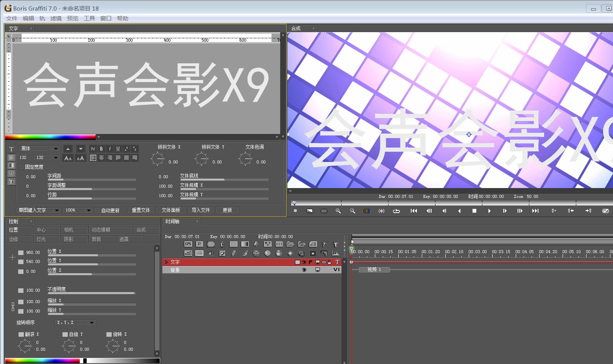
Task: Select the pencil paint tool icon
Action: (x=233, y=253)
